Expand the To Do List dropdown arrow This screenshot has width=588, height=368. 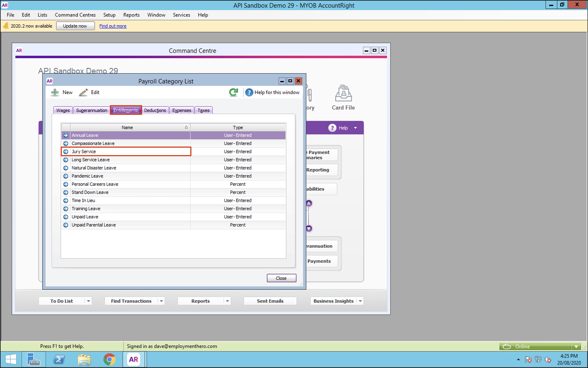(x=88, y=301)
